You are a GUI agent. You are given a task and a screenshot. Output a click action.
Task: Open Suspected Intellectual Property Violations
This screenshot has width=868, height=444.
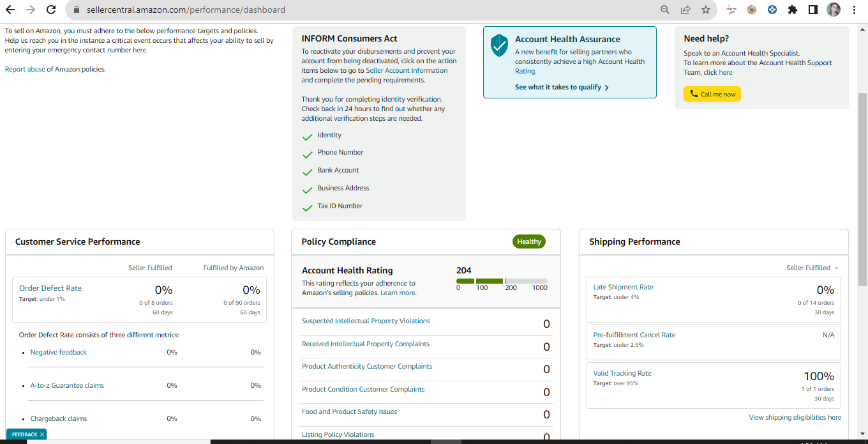[366, 321]
